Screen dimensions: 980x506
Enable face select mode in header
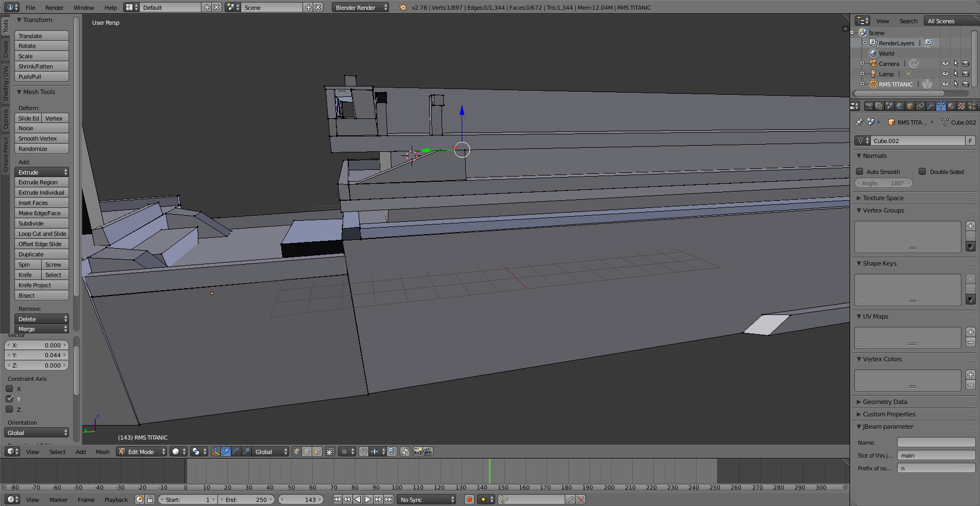click(x=317, y=451)
